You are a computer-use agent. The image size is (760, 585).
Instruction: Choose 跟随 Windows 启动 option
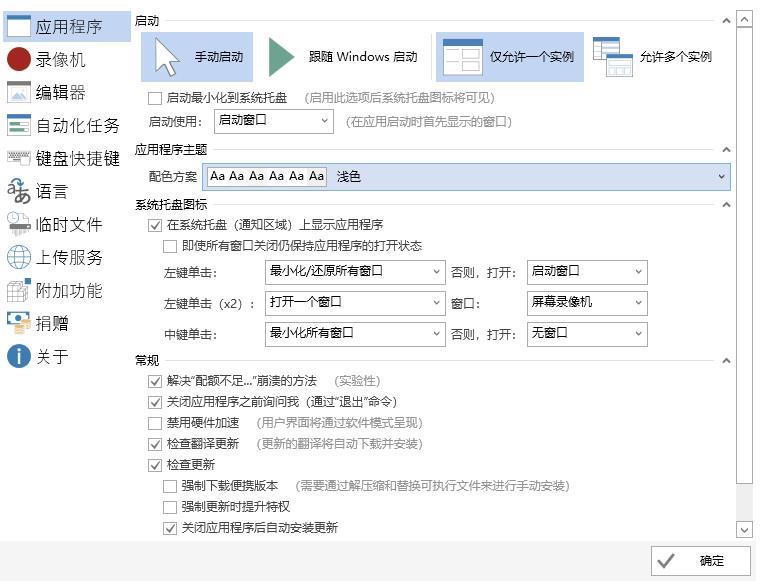(343, 57)
